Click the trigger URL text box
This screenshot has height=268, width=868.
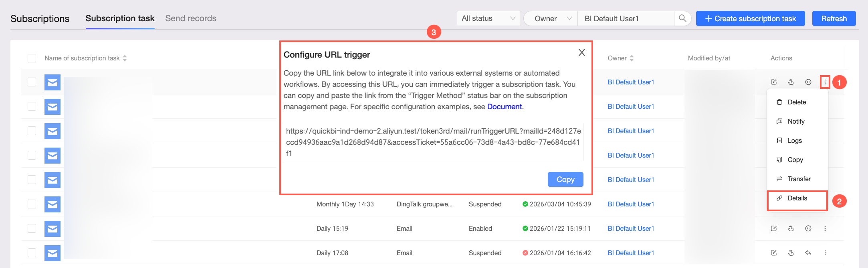pos(433,142)
